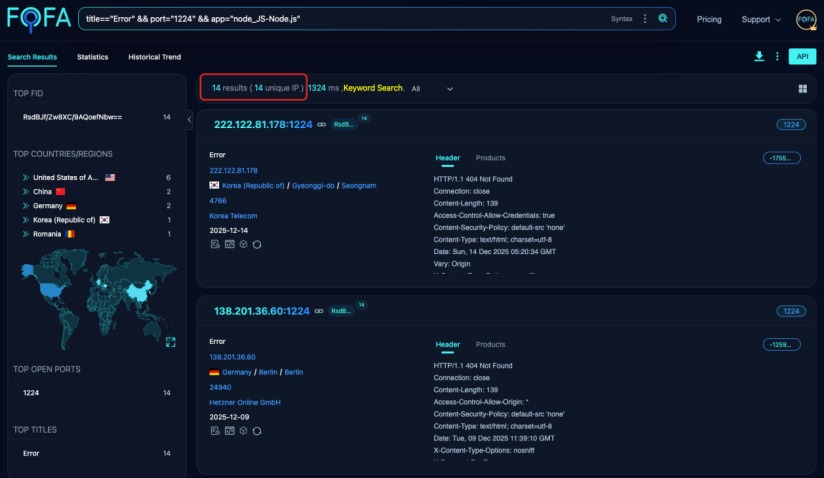The height and width of the screenshot is (478, 824).
Task: Expand the world map to fullscreen
Action: tap(170, 342)
